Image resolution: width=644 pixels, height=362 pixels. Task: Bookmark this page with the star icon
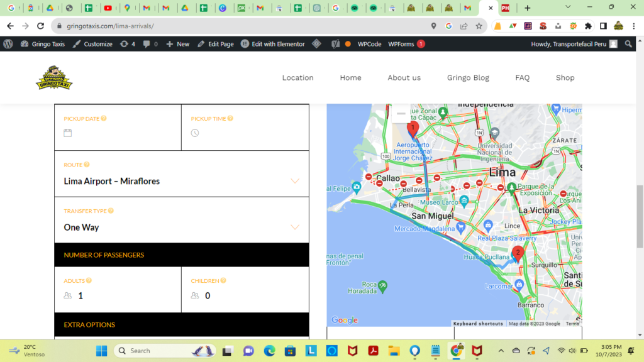pos(479,26)
